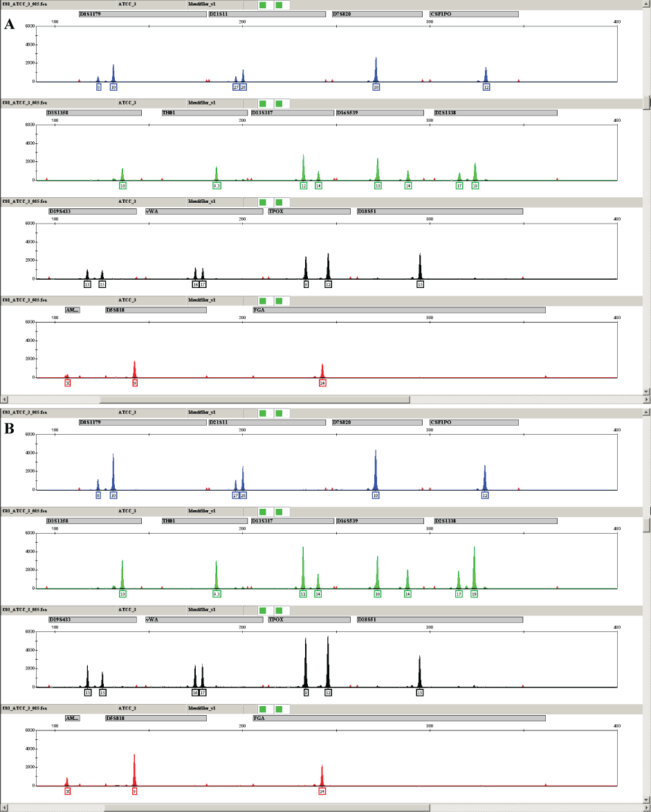Image resolution: width=651 pixels, height=812 pixels.
Task: Select D16S539 marker bar in C03 sample
Action: click(380, 521)
